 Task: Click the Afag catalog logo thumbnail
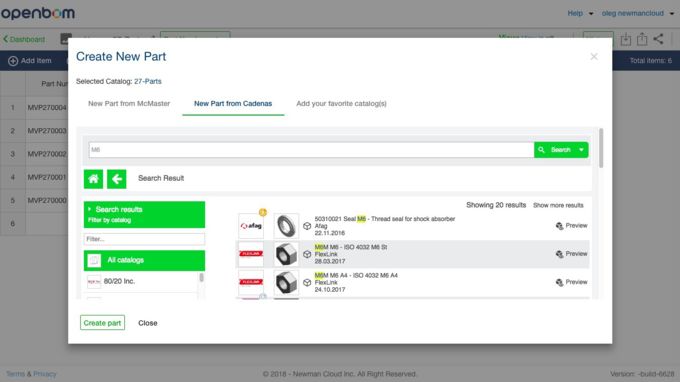251,226
